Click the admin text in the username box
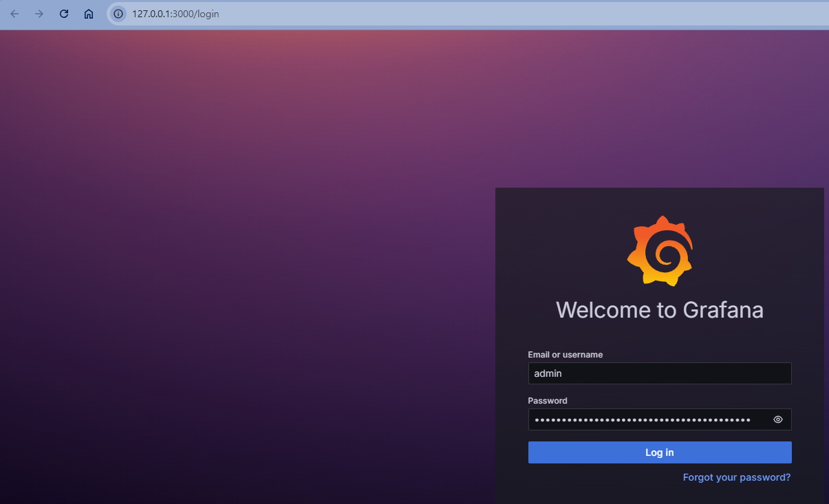The width and height of the screenshot is (829, 504). 548,373
